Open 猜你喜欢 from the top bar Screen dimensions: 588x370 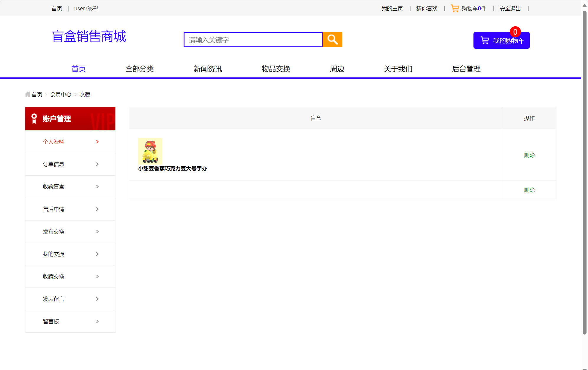pyautogui.click(x=426, y=8)
